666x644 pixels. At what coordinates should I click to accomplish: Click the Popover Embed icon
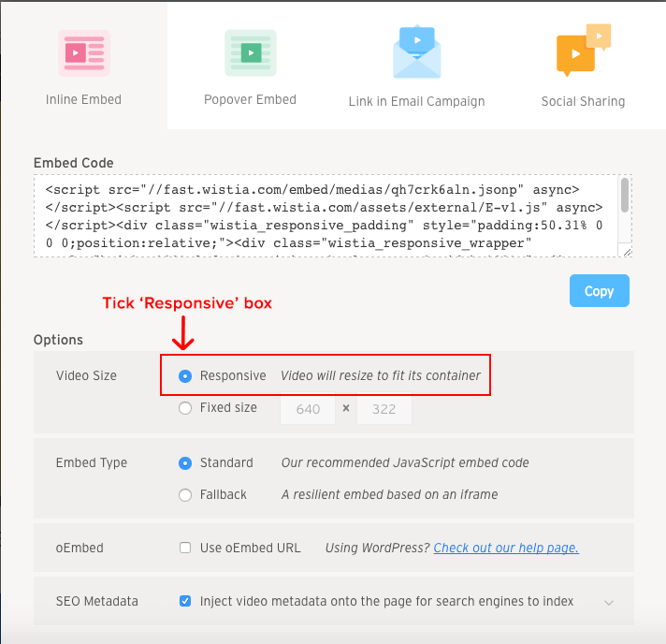(250, 52)
